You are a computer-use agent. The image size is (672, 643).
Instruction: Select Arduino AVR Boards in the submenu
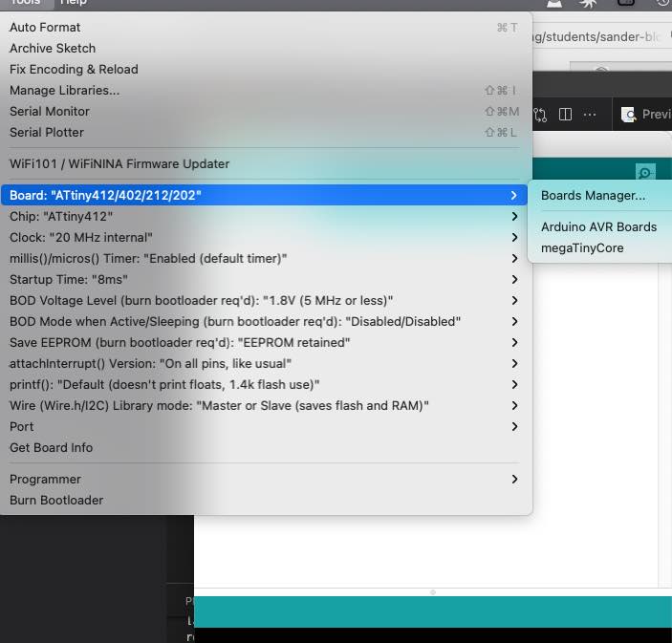pos(600,226)
